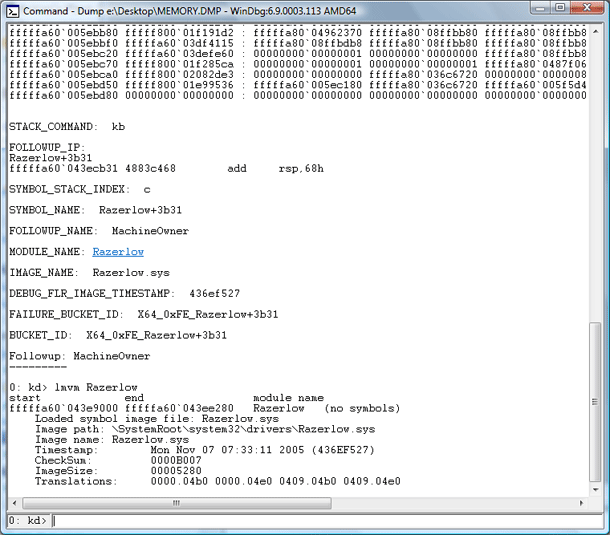Close the Command window
Viewport: 610px width, 535px height.
tap(587, 7)
